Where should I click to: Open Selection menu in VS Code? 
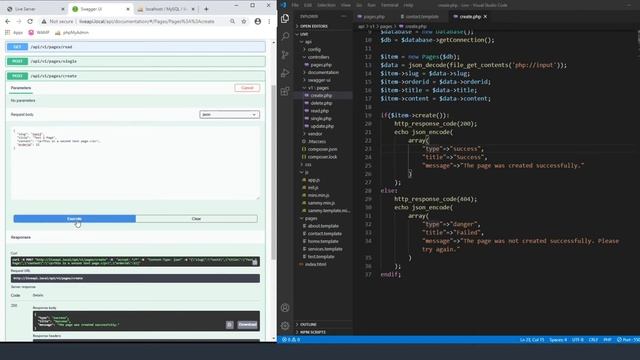(x=326, y=5)
